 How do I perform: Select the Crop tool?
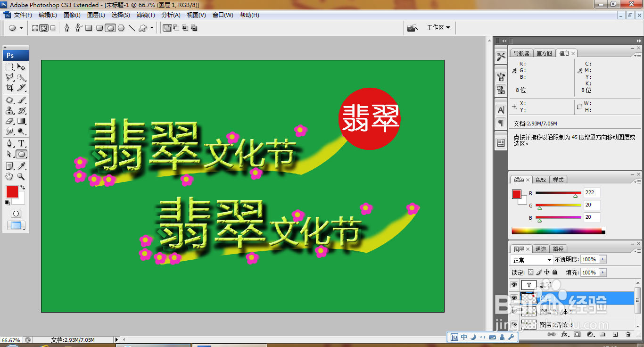tap(9, 88)
